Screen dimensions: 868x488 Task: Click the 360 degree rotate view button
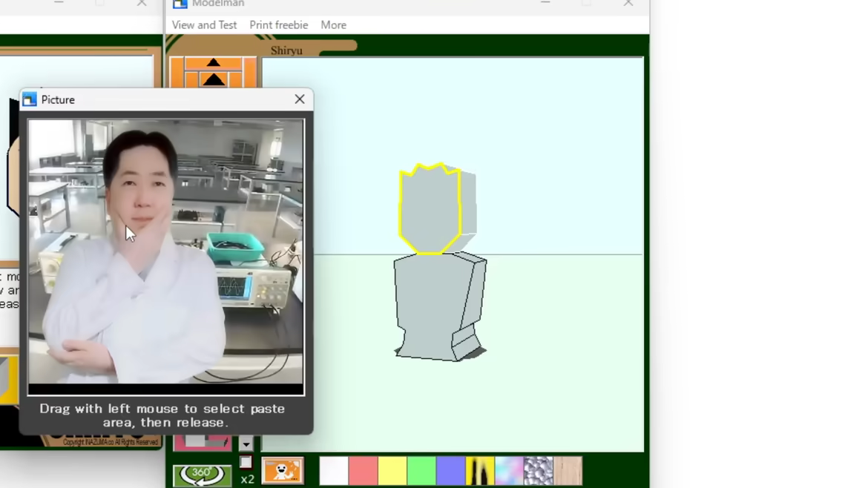pos(202,475)
